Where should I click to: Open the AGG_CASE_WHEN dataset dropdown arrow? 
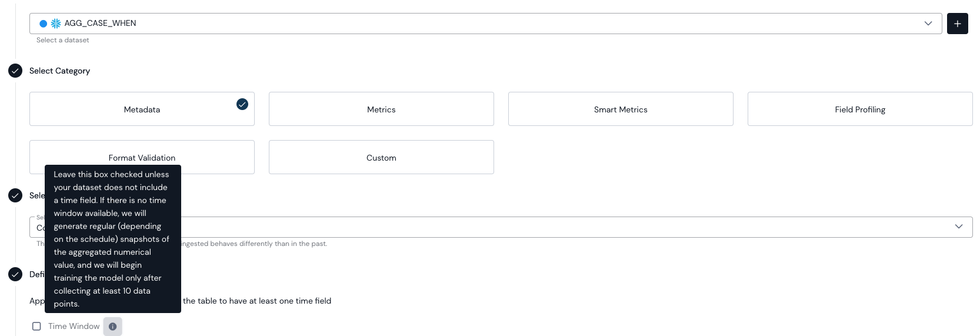click(928, 24)
